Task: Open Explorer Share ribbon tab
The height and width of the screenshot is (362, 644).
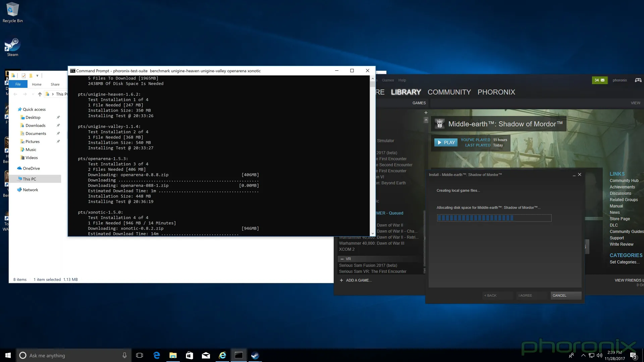Action: coord(55,84)
